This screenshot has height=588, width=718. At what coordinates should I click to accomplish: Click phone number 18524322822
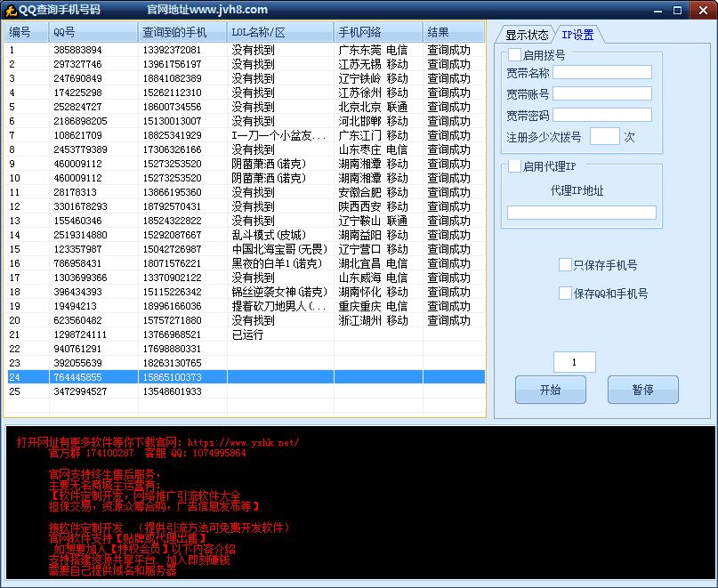click(173, 221)
